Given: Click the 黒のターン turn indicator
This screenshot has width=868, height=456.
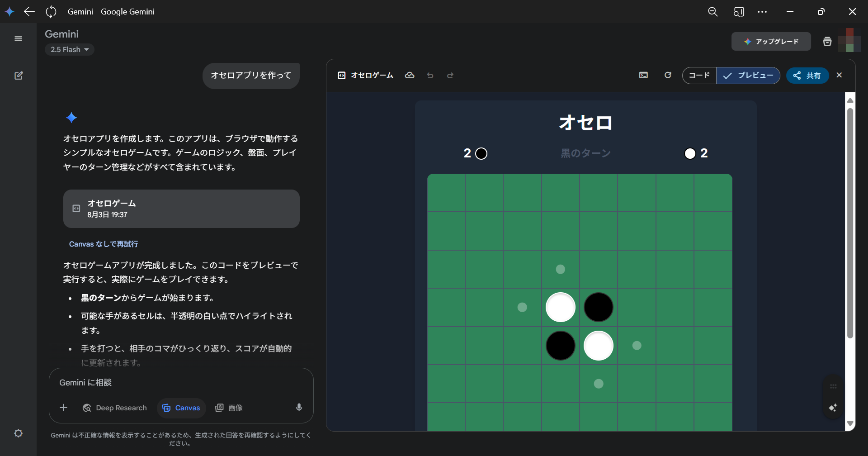Looking at the screenshot, I should [x=586, y=153].
